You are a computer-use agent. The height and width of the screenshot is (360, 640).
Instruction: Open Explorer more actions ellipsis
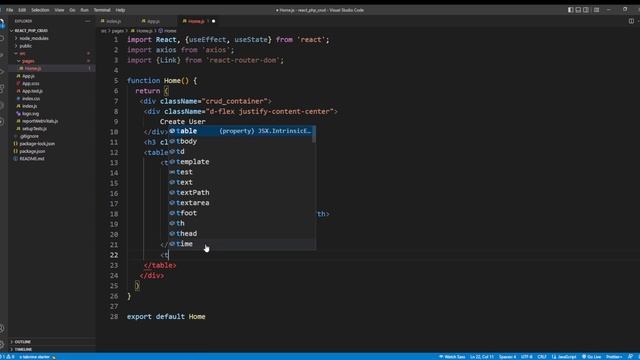(88, 21)
